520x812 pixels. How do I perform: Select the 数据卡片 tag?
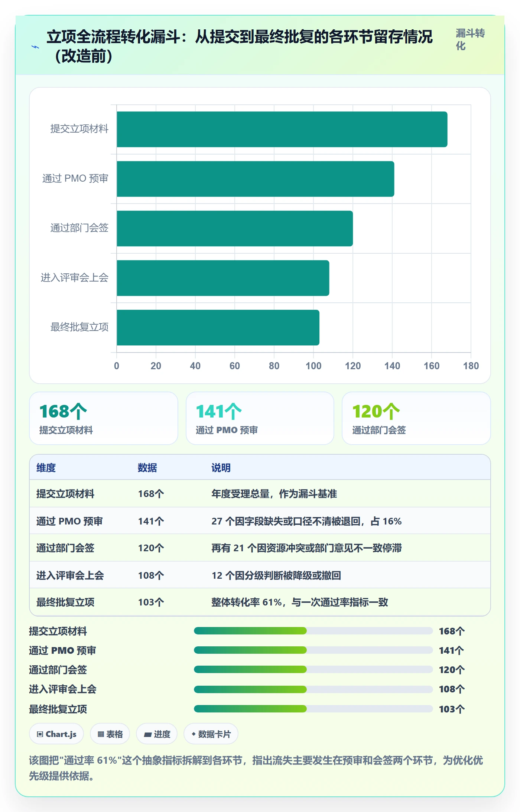[211, 734]
